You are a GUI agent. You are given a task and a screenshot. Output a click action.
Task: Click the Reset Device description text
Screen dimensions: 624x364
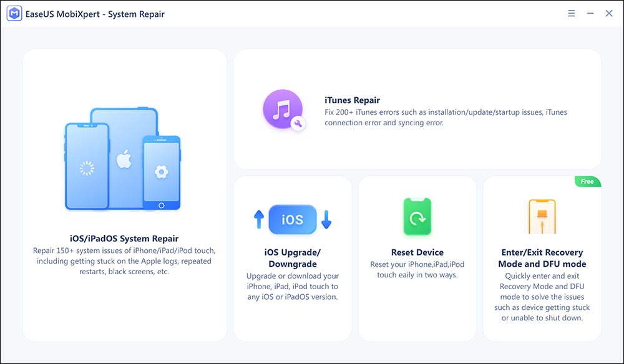click(417, 269)
